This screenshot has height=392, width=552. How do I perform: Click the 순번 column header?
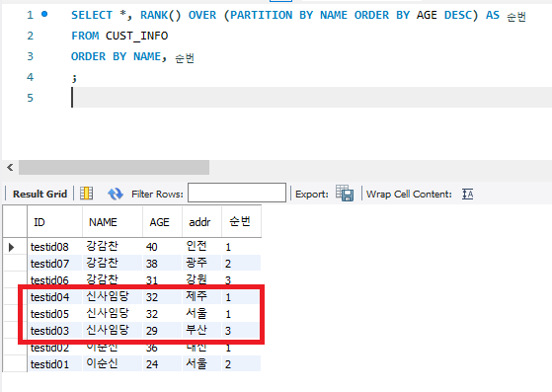pyautogui.click(x=242, y=222)
